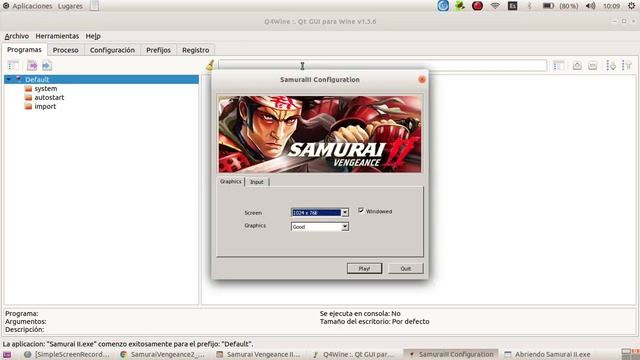Viewport: 640px width, 360px height.
Task: Switch to Q4Wine taskbar entry
Action: pos(354,354)
